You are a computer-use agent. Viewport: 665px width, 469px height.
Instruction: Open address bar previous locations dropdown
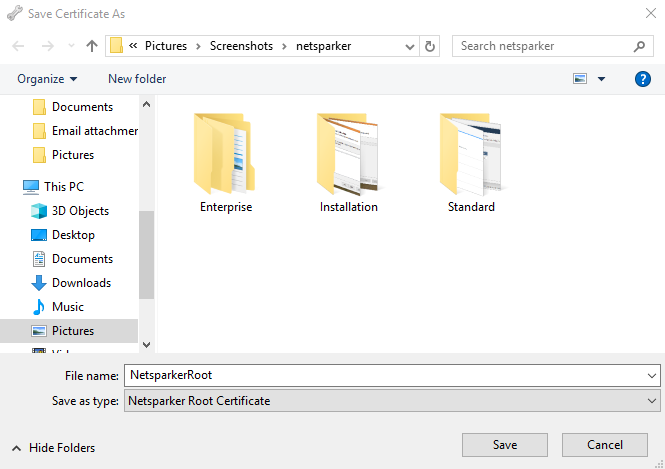411,46
